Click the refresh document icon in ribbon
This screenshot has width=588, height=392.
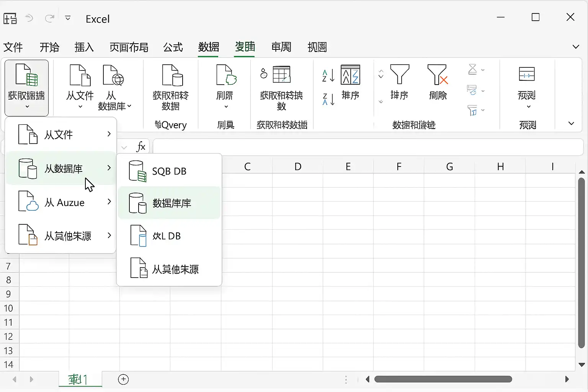pos(226,75)
